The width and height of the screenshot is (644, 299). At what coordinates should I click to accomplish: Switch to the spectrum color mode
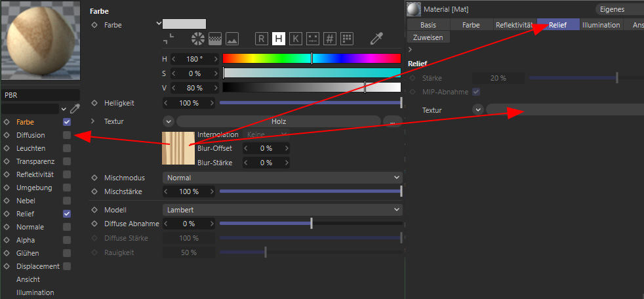(x=215, y=39)
